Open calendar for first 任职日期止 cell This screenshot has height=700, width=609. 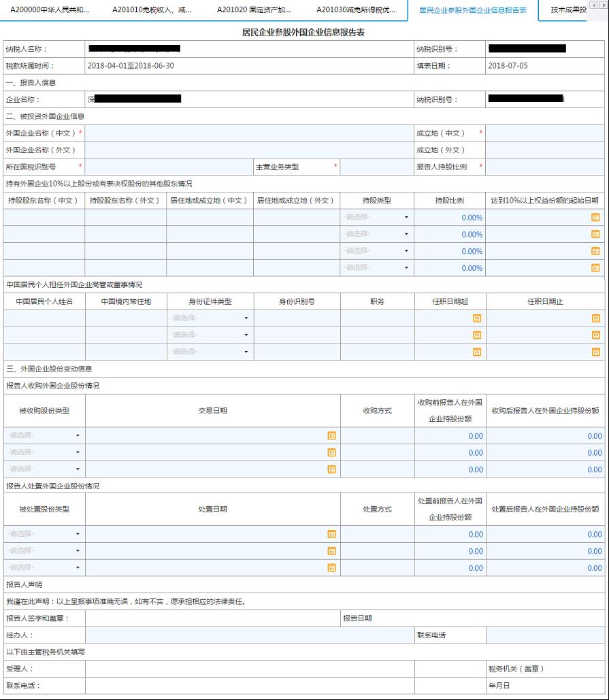point(597,318)
